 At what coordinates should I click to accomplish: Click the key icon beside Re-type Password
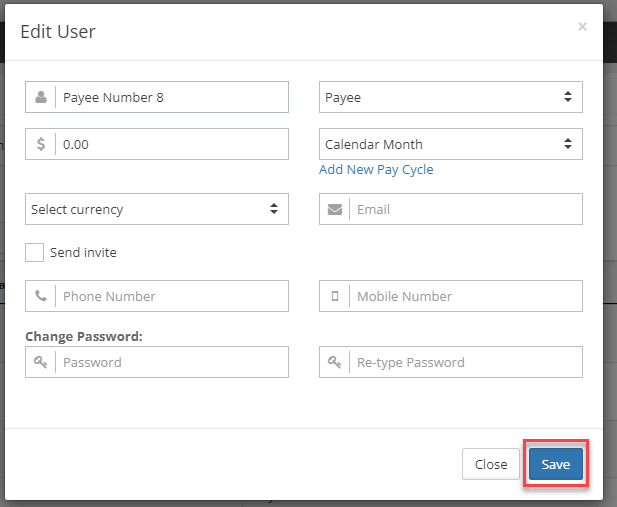[x=334, y=362]
